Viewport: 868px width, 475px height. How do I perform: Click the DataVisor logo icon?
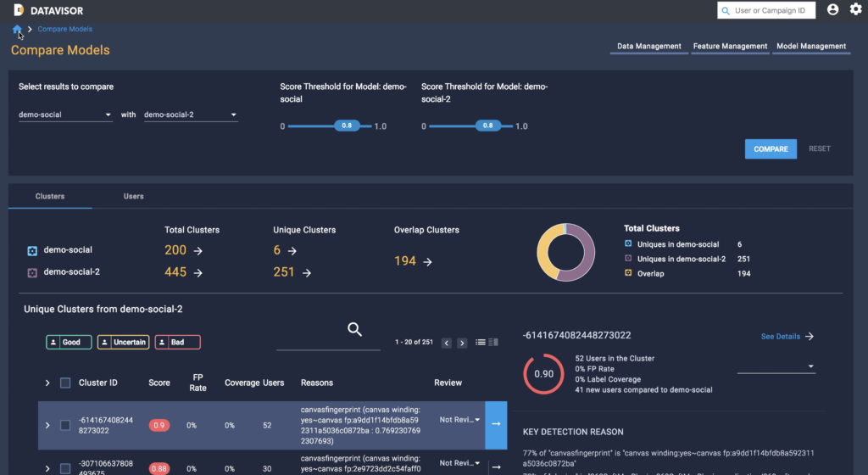[x=19, y=10]
